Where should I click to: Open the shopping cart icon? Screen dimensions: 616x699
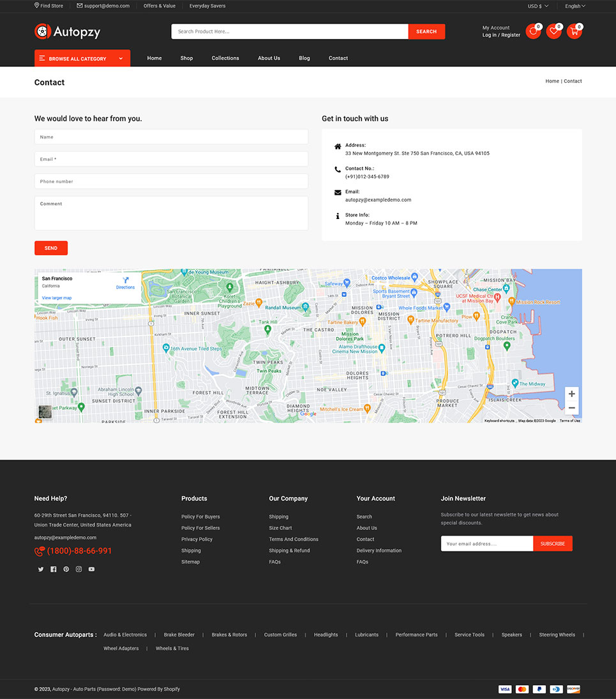click(x=574, y=31)
